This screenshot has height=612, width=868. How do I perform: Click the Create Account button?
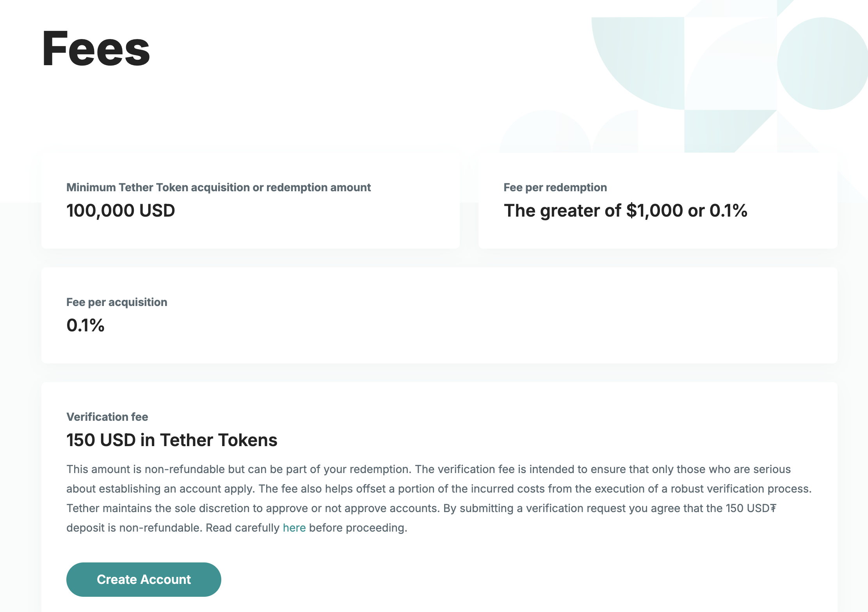144,579
